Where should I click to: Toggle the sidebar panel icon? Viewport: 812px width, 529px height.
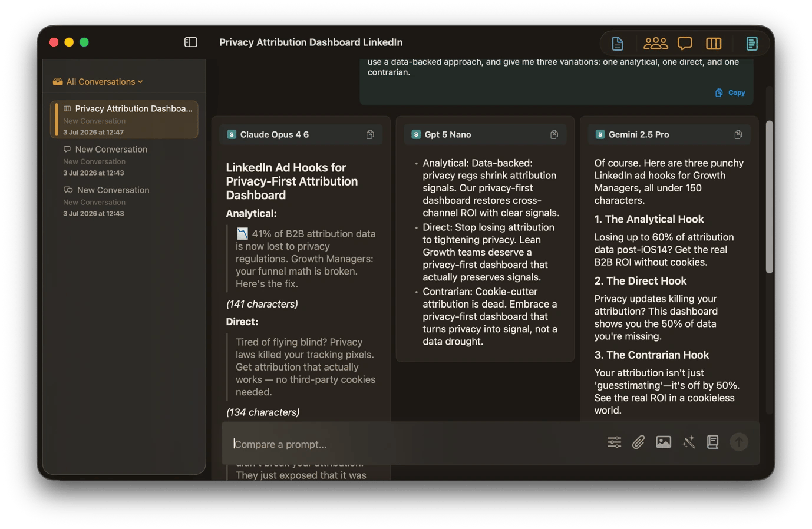pyautogui.click(x=190, y=42)
